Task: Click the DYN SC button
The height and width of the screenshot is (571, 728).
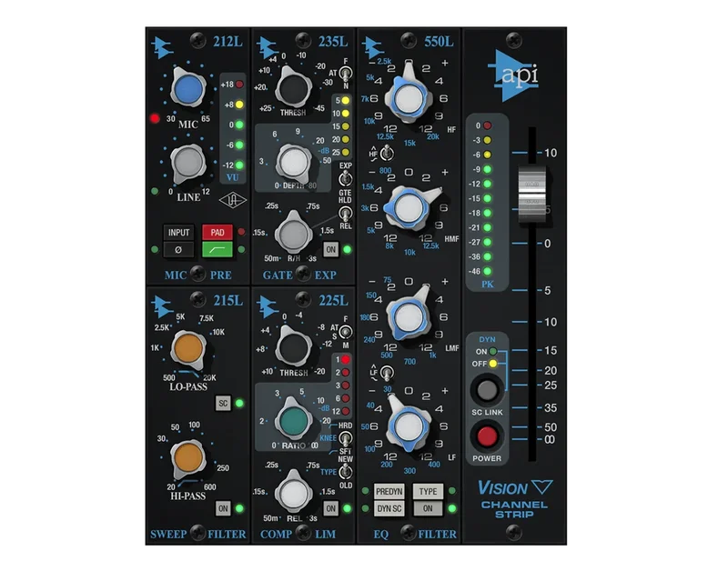Action: [389, 508]
